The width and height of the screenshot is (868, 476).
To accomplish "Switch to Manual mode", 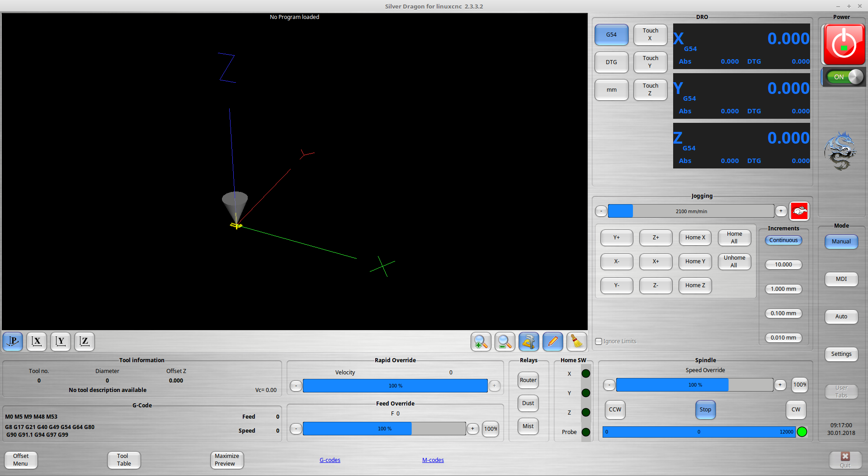I will click(x=841, y=242).
